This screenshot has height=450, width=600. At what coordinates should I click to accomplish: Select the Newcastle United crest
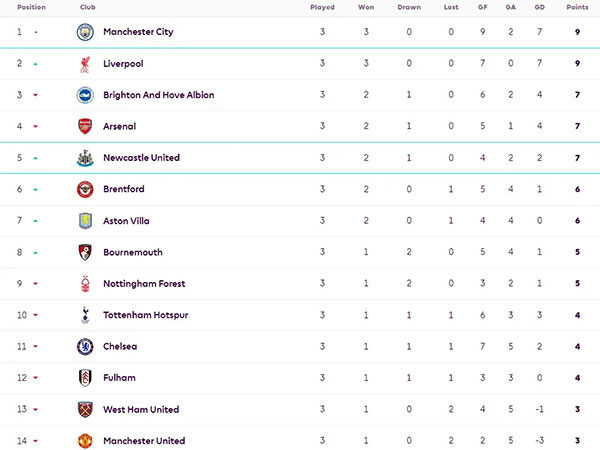(x=85, y=158)
